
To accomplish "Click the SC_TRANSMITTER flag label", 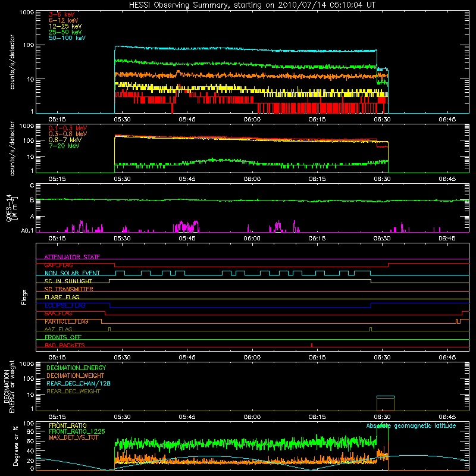I will coord(68,289).
